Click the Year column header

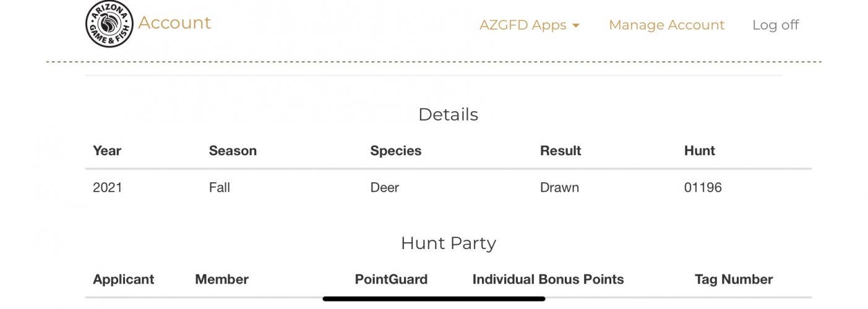coord(107,151)
